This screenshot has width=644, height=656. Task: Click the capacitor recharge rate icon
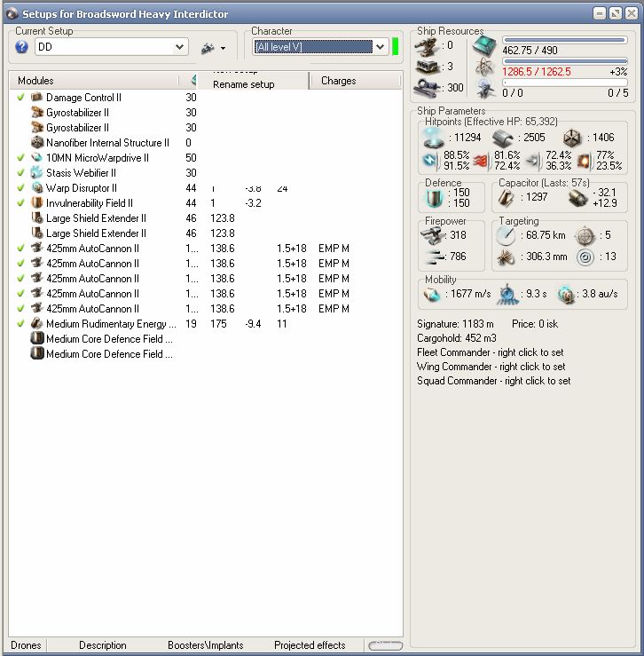point(578,197)
